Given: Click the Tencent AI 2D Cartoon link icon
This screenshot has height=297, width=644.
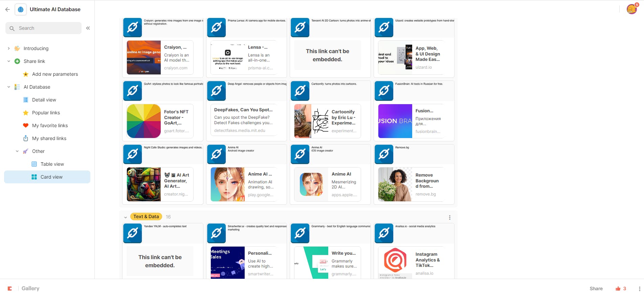Looking at the screenshot, I should (x=300, y=27).
